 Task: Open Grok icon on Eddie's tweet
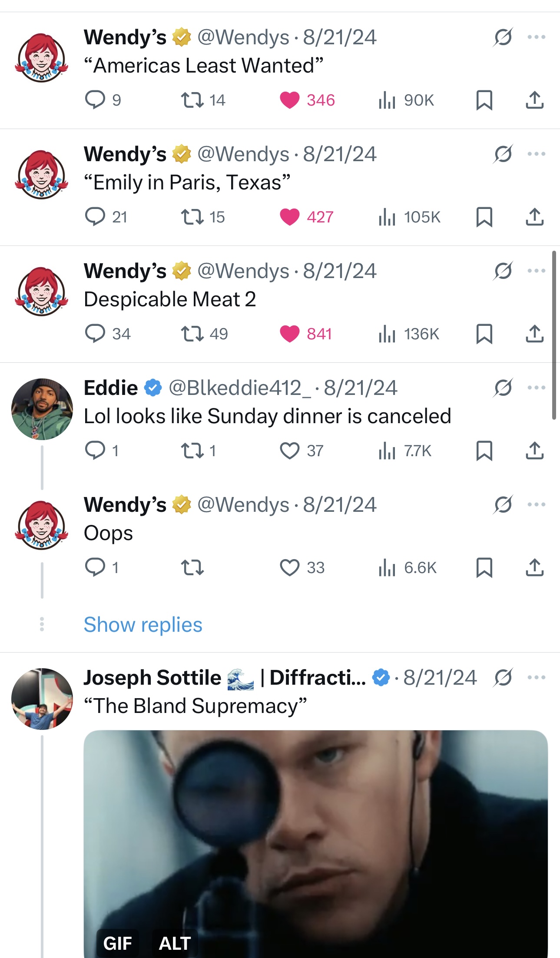(x=503, y=388)
